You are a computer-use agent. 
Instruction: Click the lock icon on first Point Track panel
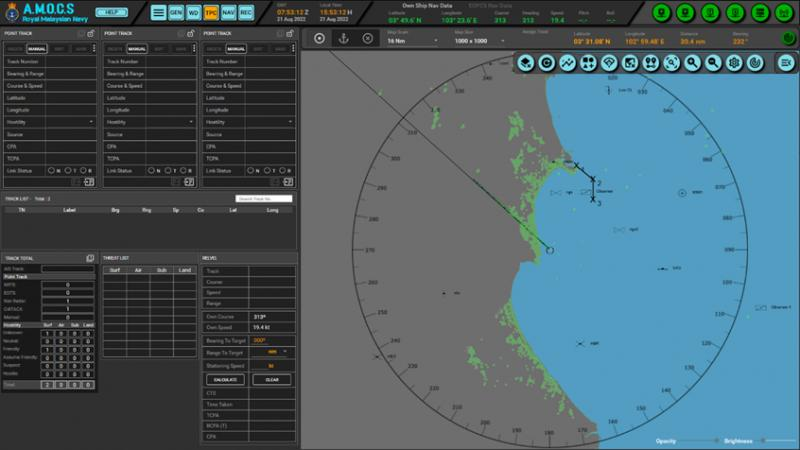tap(92, 33)
